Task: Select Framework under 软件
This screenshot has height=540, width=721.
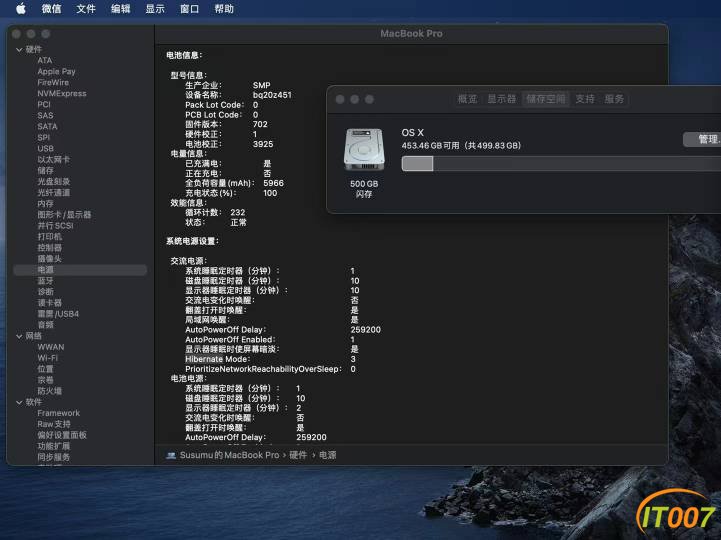Action: [x=58, y=414]
